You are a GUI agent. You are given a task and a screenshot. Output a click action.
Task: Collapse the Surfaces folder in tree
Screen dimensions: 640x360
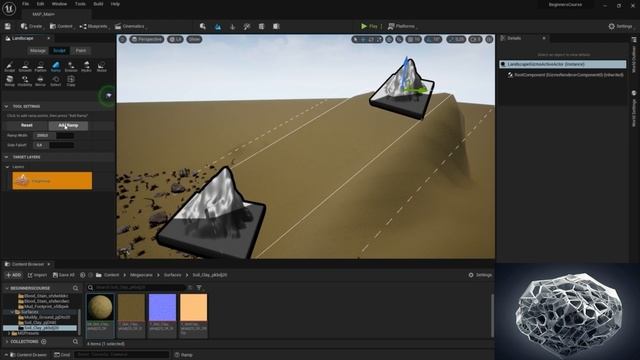12,312
